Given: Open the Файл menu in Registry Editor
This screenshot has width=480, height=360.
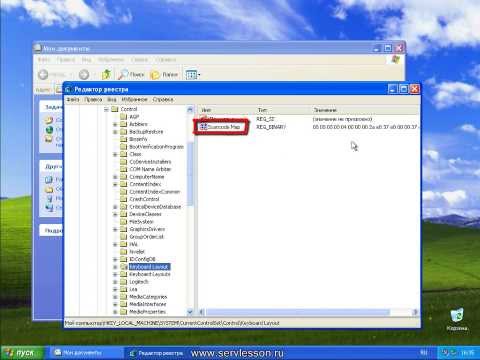Looking at the screenshot, I should (x=73, y=99).
